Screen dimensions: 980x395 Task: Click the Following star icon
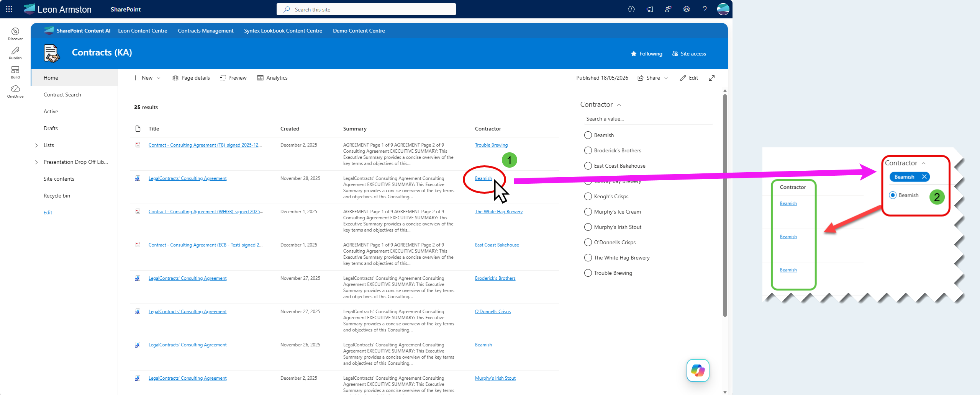pos(634,54)
